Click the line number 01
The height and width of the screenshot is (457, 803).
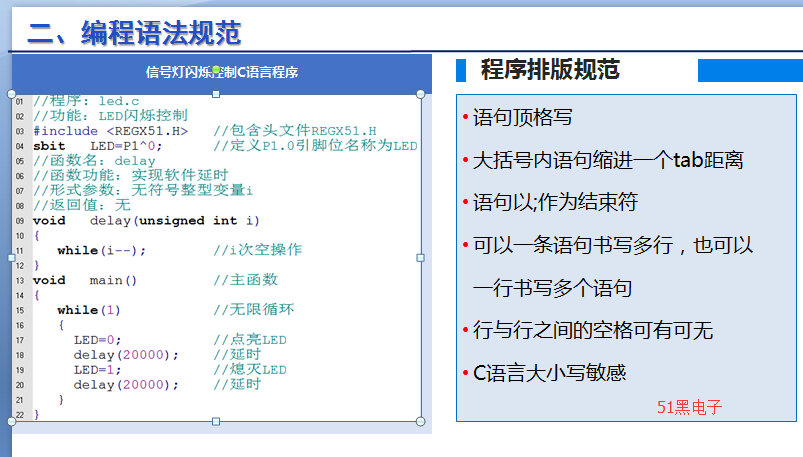tap(19, 101)
